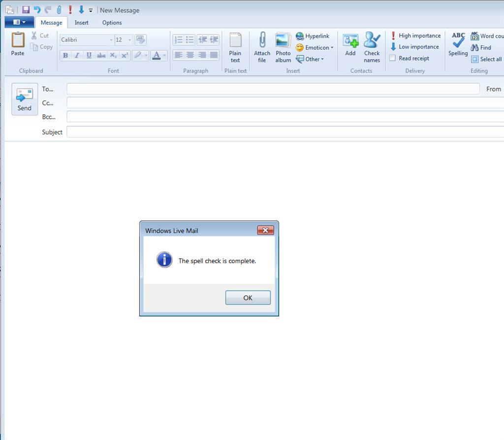
Task: Center the paragraph text
Action: tap(190, 55)
